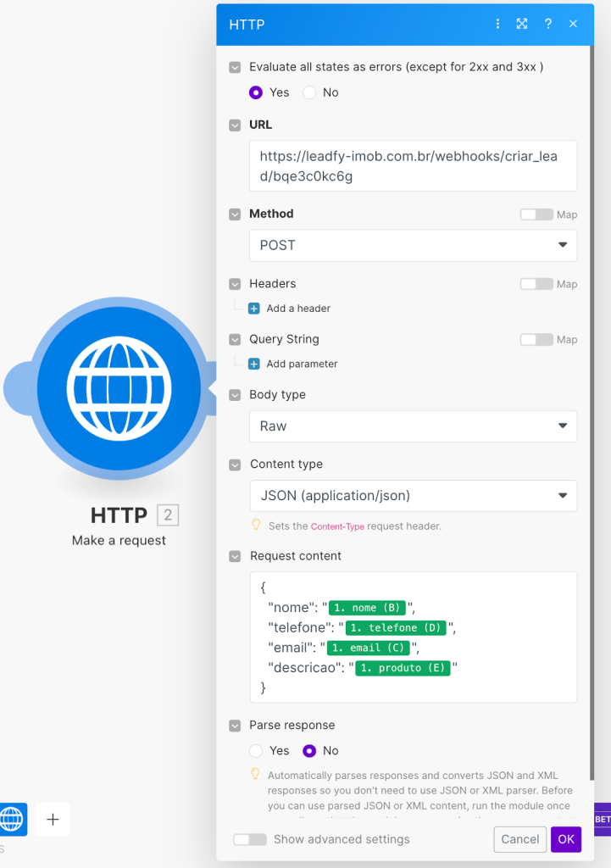Open the Body type dropdown showing Raw
611x868 pixels.
coord(413,426)
